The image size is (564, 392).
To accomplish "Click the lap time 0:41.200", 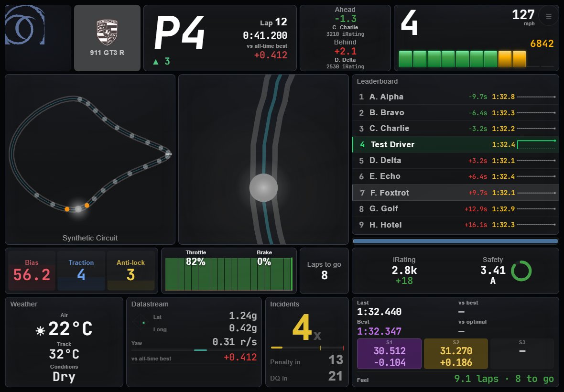I will [265, 35].
